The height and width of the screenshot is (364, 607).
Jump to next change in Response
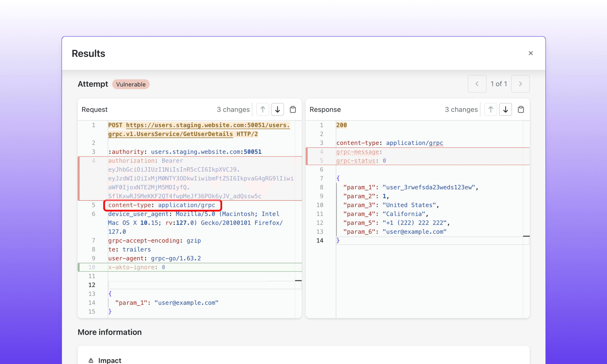coord(505,109)
